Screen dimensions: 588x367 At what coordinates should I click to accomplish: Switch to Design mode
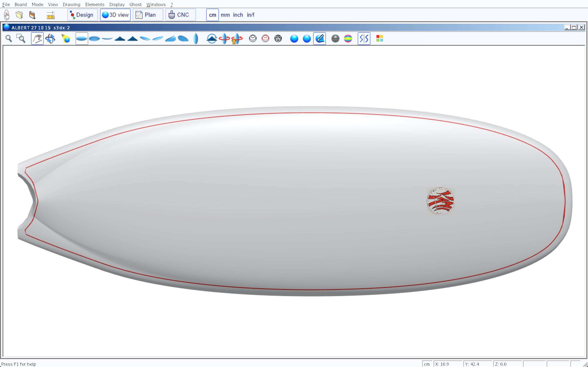pyautogui.click(x=82, y=15)
